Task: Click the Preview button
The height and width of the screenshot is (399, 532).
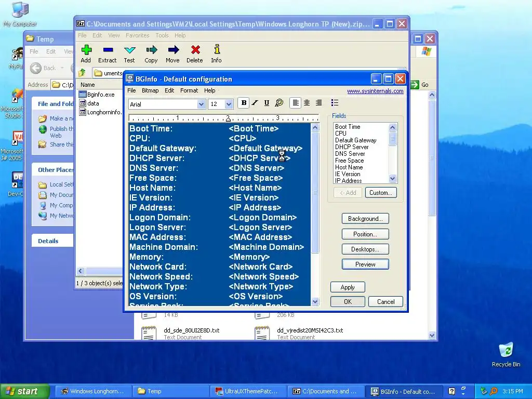Action: [x=365, y=264]
